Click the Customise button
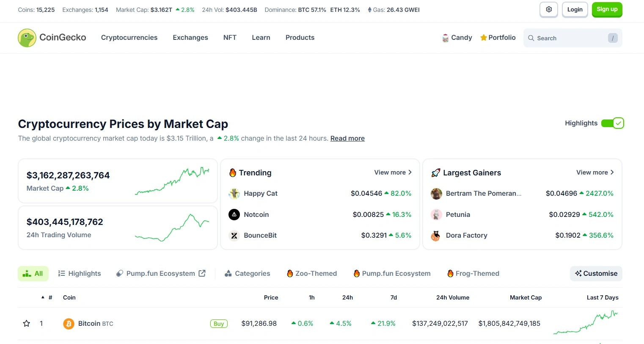The height and width of the screenshot is (344, 644). coord(596,274)
